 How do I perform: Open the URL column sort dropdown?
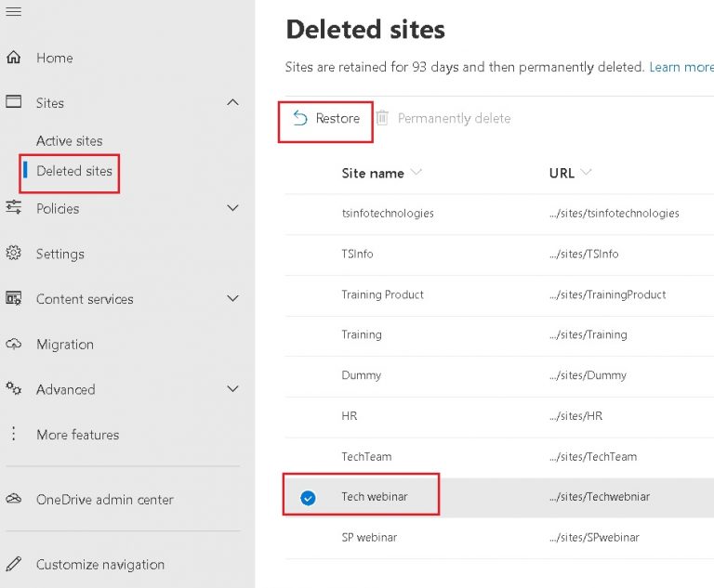(586, 173)
